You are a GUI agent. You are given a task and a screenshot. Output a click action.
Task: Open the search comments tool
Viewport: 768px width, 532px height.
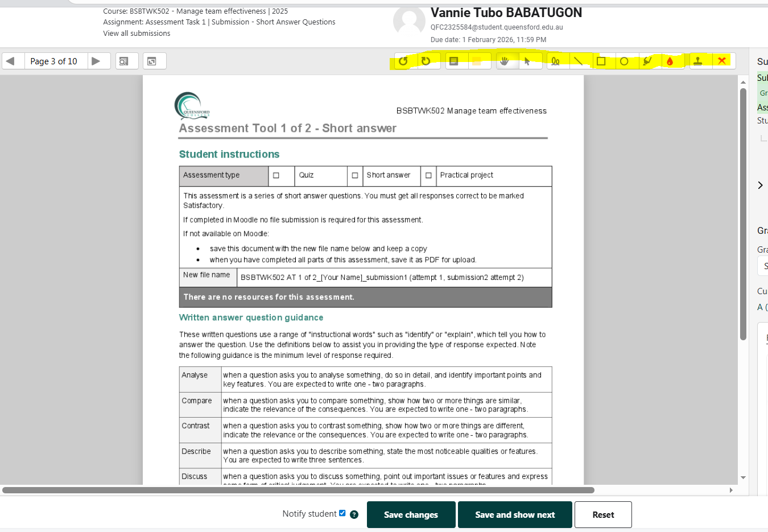124,61
